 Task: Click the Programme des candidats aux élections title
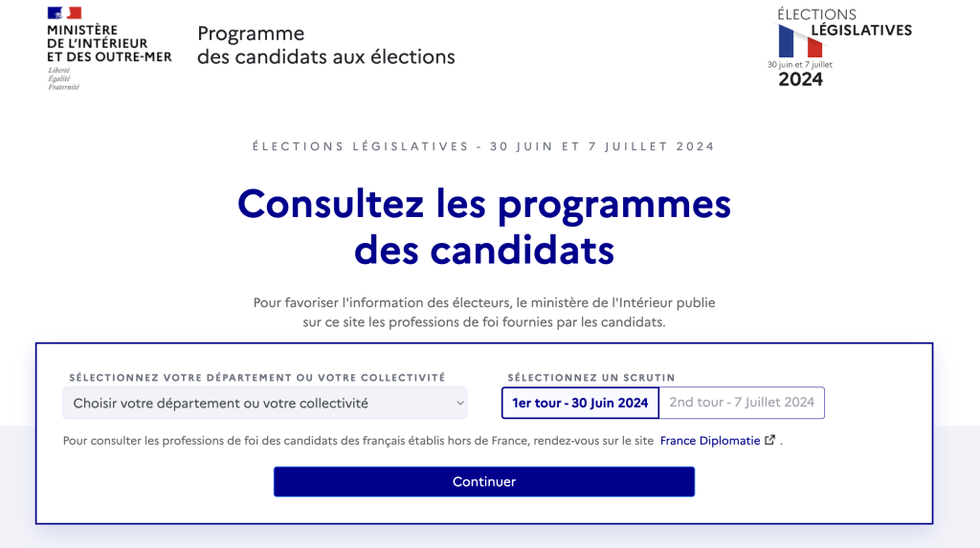pos(326,45)
